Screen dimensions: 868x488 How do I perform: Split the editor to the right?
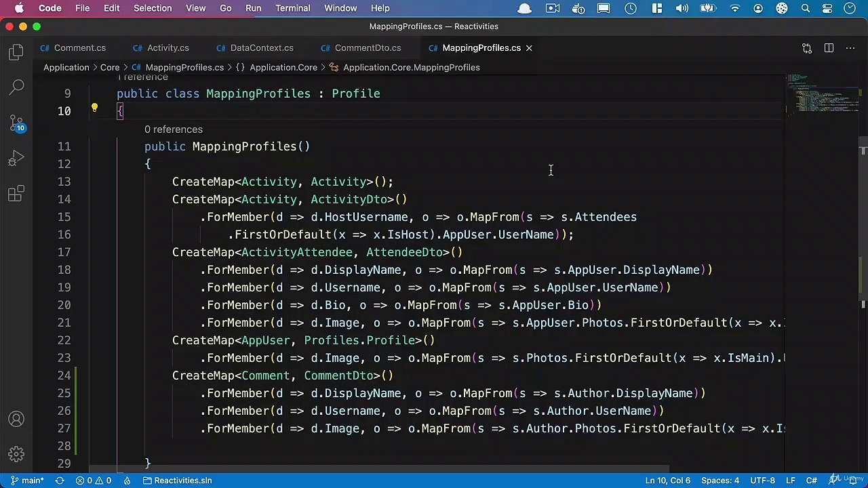[x=829, y=48]
